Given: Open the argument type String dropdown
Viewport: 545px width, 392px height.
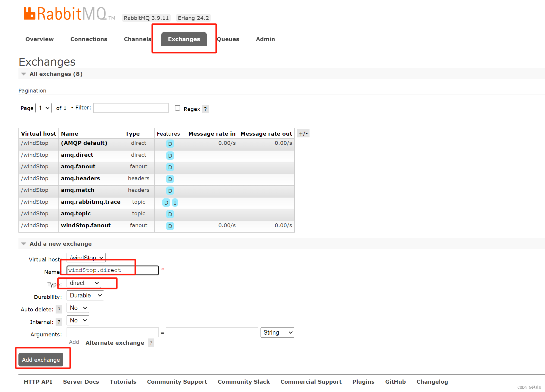Looking at the screenshot, I should 277,333.
